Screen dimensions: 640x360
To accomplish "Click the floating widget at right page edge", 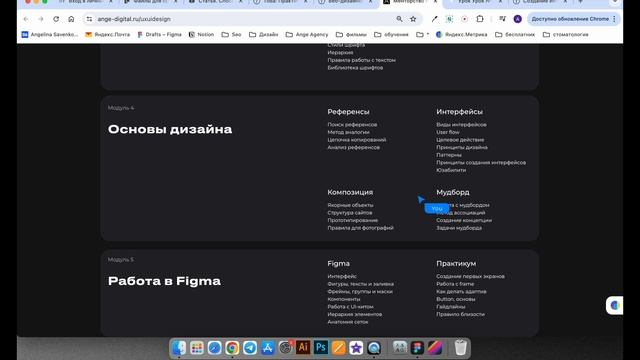I will click(x=614, y=305).
